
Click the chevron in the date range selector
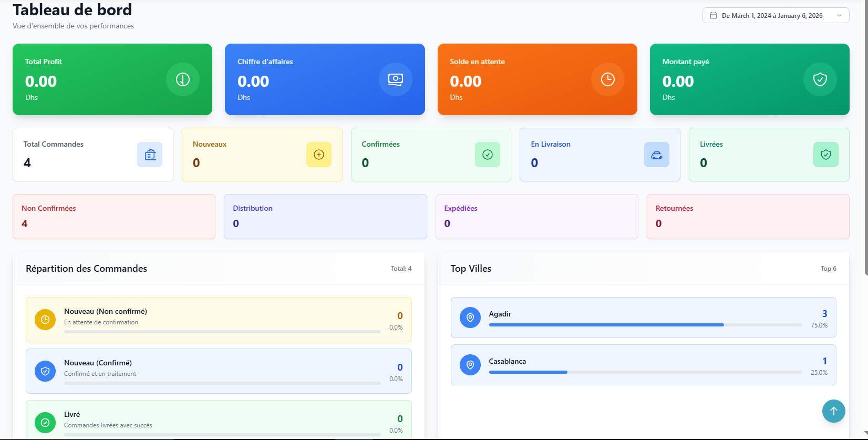coord(840,16)
